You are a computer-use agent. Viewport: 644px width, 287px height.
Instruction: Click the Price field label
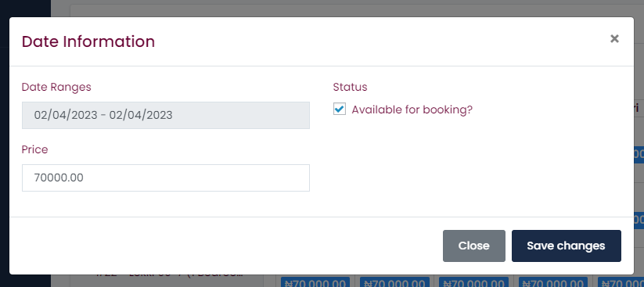pyautogui.click(x=35, y=149)
